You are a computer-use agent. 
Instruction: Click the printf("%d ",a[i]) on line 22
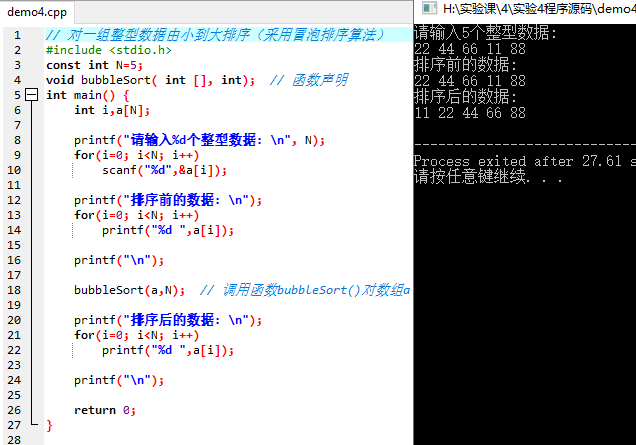168,350
